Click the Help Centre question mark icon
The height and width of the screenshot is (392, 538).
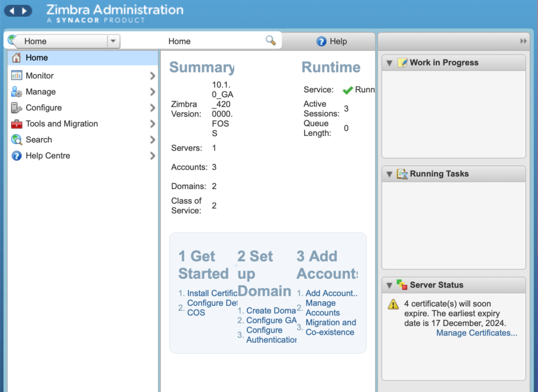[16, 156]
